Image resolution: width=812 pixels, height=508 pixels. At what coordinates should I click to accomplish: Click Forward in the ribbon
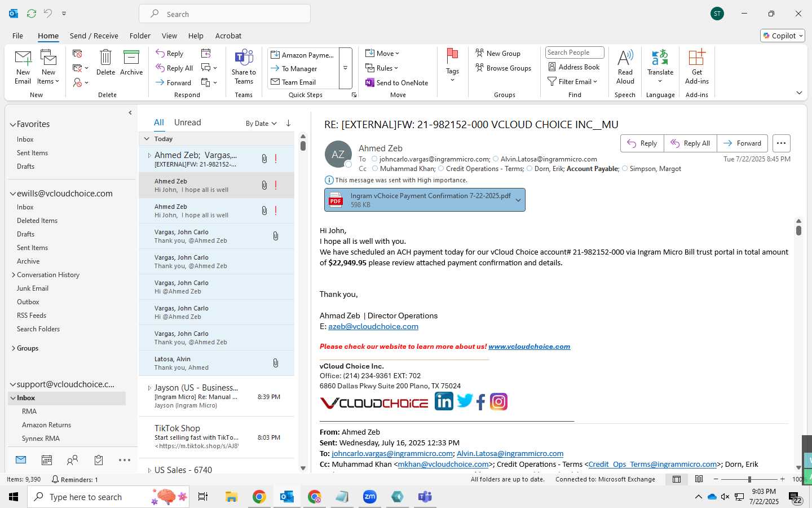pos(174,83)
